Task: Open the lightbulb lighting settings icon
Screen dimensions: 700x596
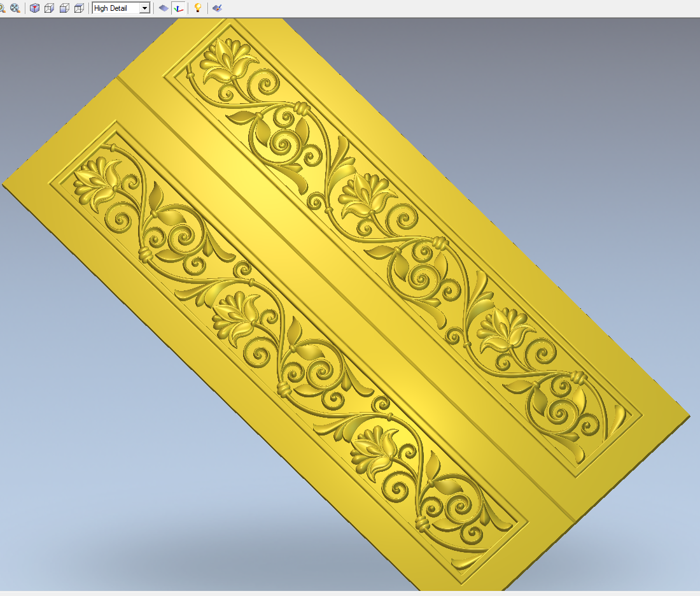Action: pyautogui.click(x=198, y=8)
